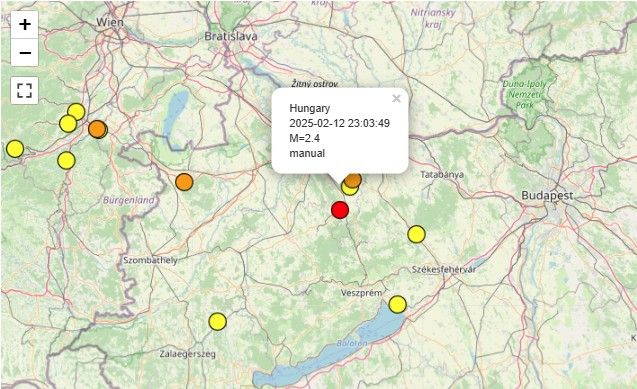Click yellow marker north of Zalaegerszeg

(217, 322)
